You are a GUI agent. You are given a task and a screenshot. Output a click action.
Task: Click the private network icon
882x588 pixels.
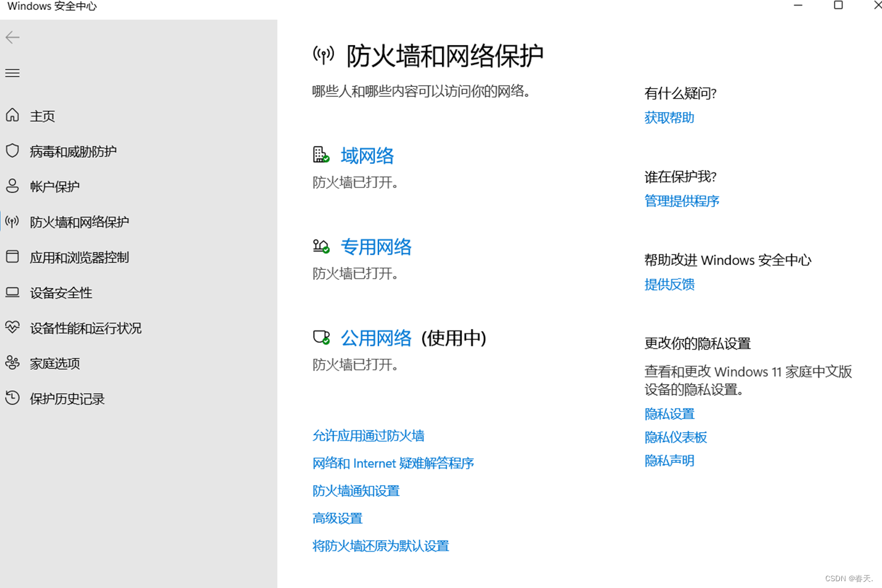coord(321,247)
